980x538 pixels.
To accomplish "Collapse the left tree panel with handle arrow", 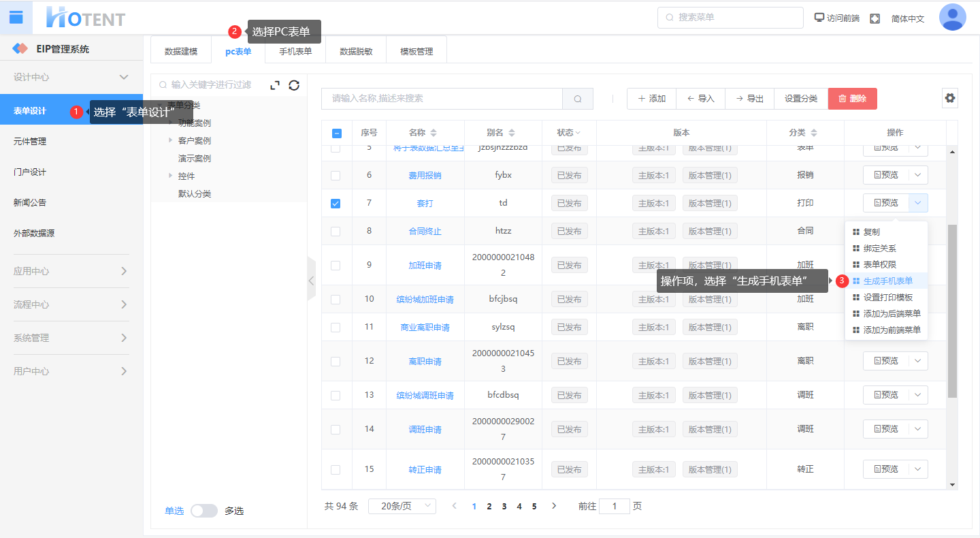I will [311, 279].
